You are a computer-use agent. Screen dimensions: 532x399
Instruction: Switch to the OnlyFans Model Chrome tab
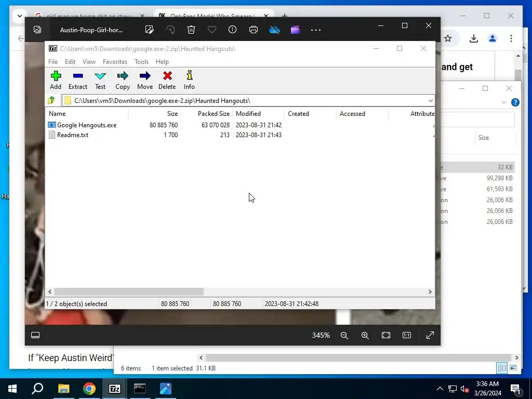(x=214, y=16)
